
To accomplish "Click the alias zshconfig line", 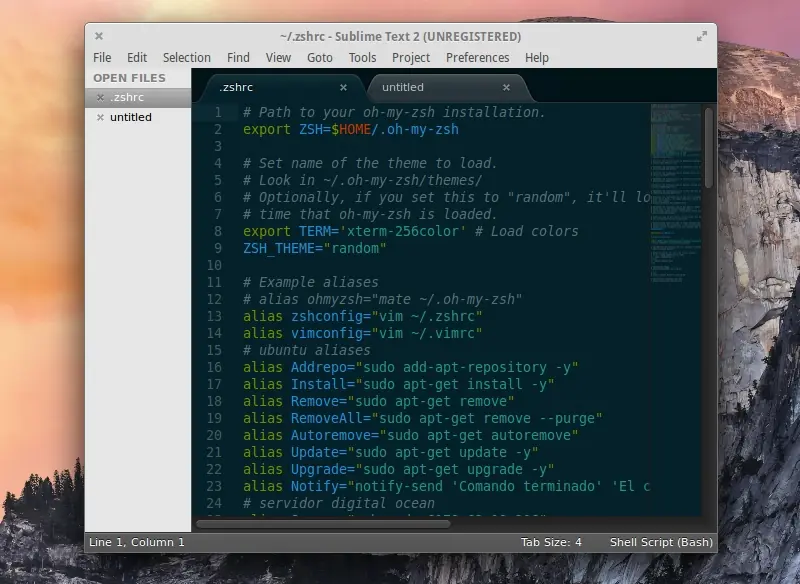I will tap(362, 316).
